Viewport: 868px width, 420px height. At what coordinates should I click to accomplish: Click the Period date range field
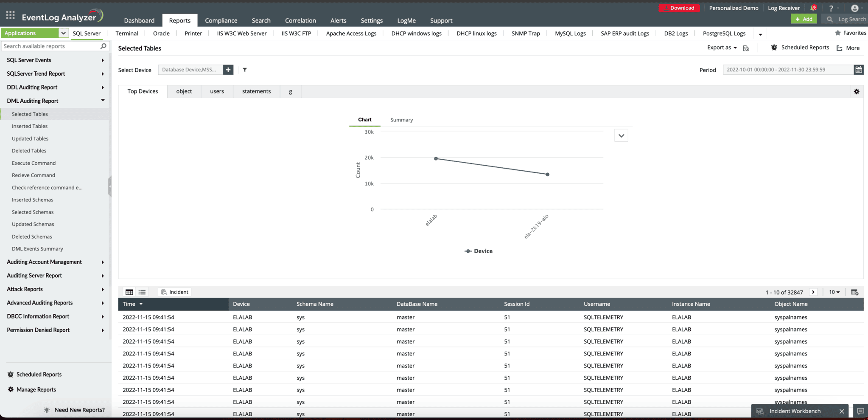pos(788,70)
